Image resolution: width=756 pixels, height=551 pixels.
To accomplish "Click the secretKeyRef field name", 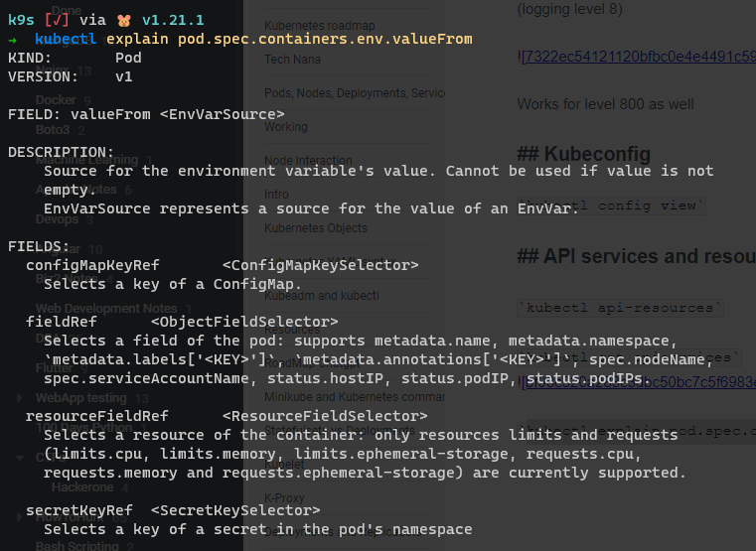I will coord(79,510).
